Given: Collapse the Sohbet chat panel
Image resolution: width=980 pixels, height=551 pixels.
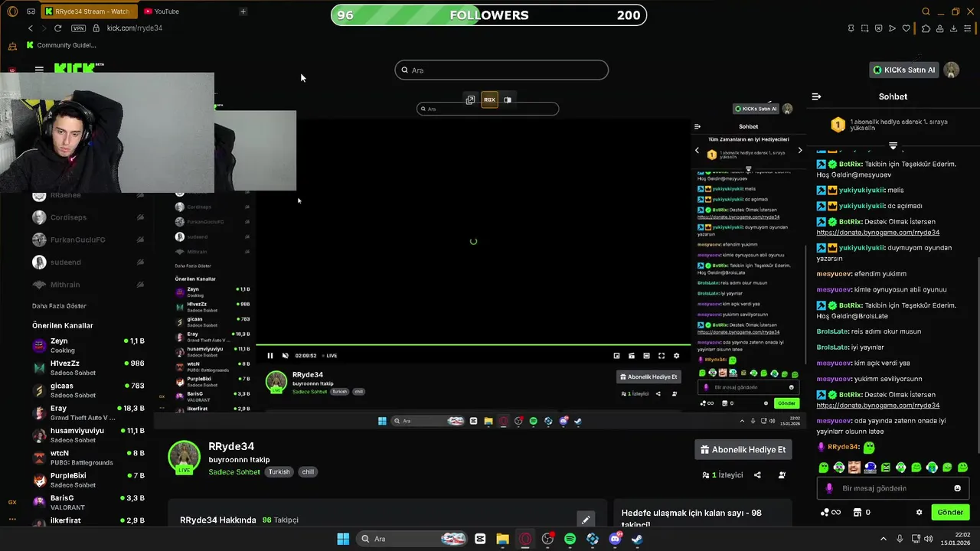Looking at the screenshot, I should pos(816,96).
